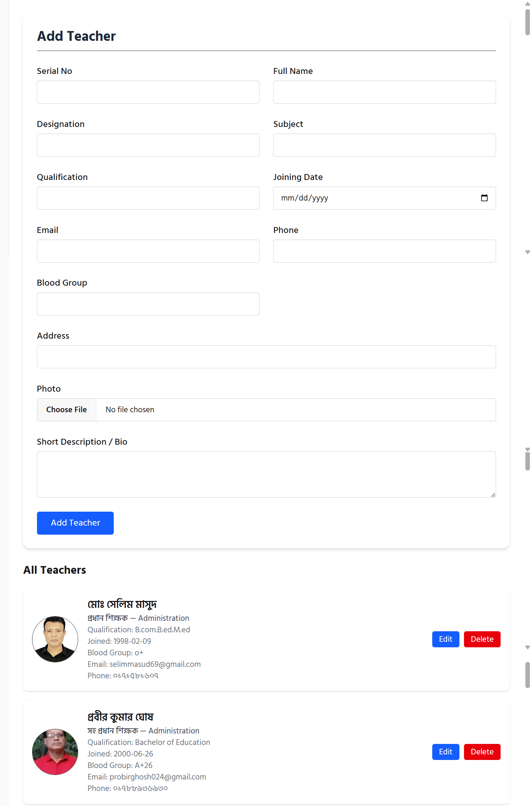Click 'Qualification: B.com.B.ed.M.ed' text
The height and width of the screenshot is (806, 532).
(x=139, y=630)
